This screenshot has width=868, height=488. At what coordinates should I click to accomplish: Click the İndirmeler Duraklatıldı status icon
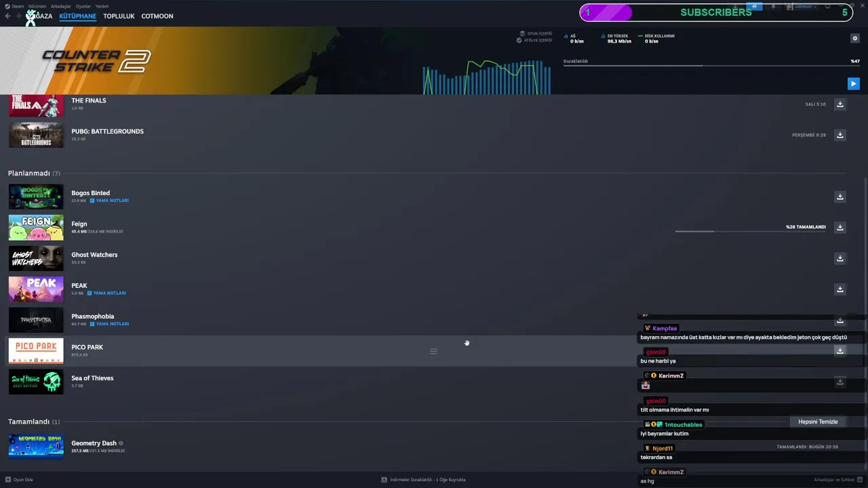click(x=384, y=480)
